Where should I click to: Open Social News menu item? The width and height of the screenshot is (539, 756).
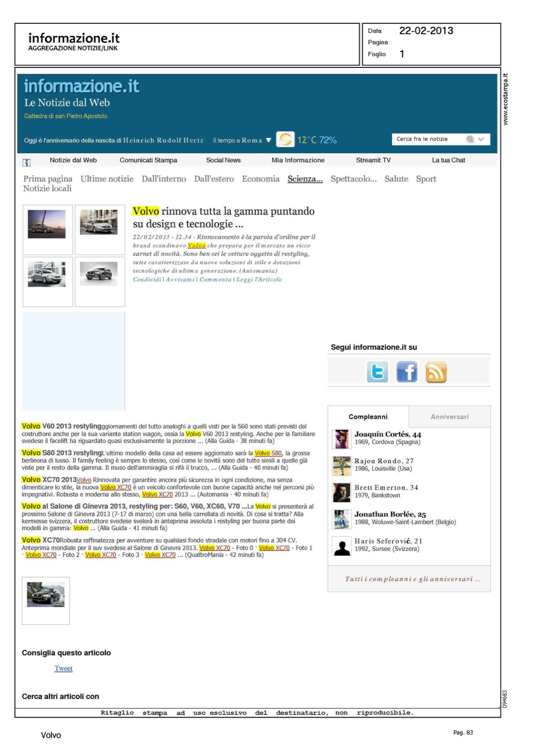[x=223, y=160]
